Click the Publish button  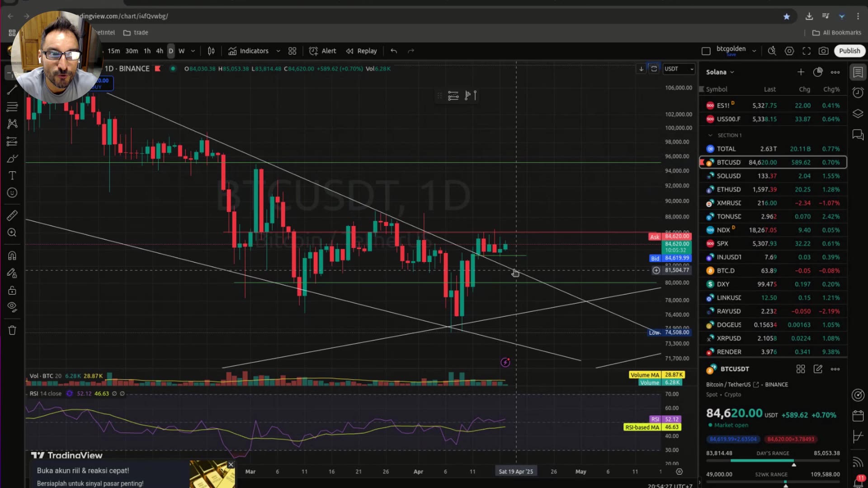tap(849, 51)
